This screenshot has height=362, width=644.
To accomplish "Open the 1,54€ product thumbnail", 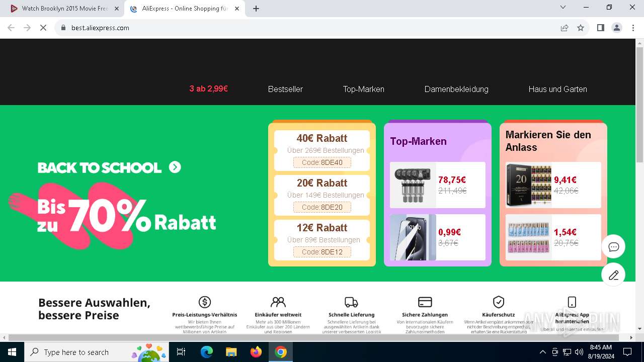I will tap(529, 237).
